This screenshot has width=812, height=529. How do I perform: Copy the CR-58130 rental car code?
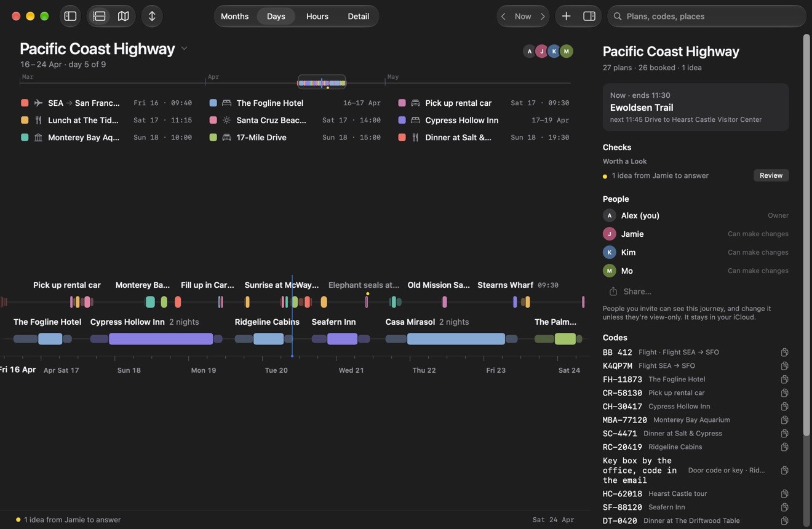(x=784, y=393)
